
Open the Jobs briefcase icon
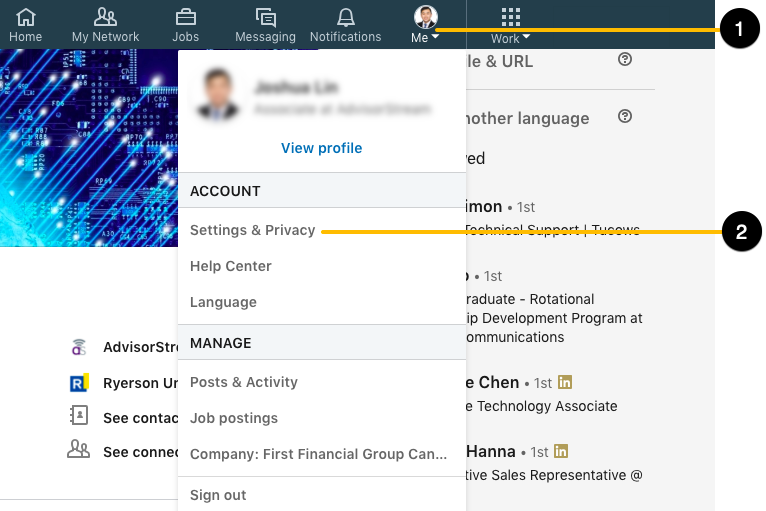[x=186, y=17]
